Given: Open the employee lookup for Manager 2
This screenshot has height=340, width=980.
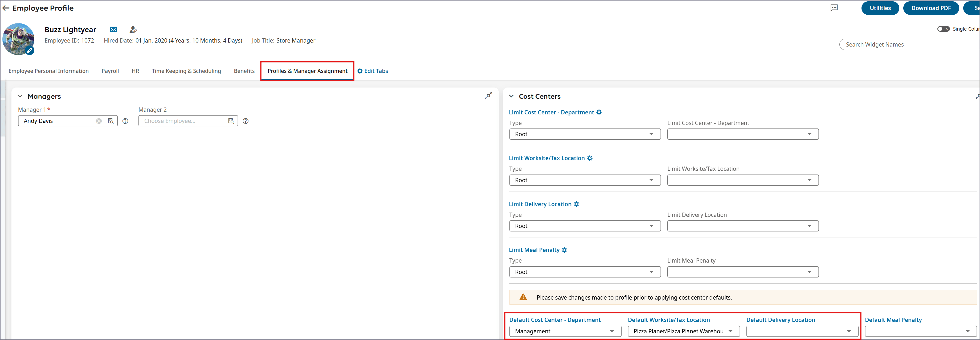Looking at the screenshot, I should 231,121.
